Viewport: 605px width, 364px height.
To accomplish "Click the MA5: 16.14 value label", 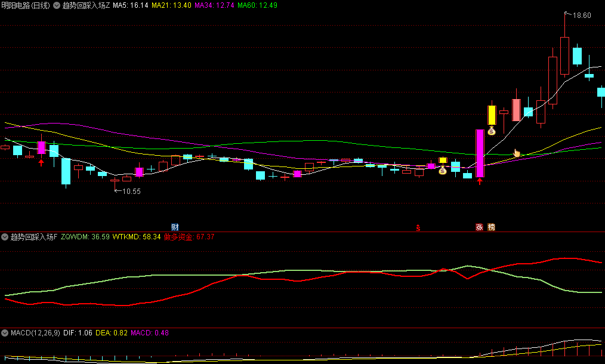I will tap(131, 5).
